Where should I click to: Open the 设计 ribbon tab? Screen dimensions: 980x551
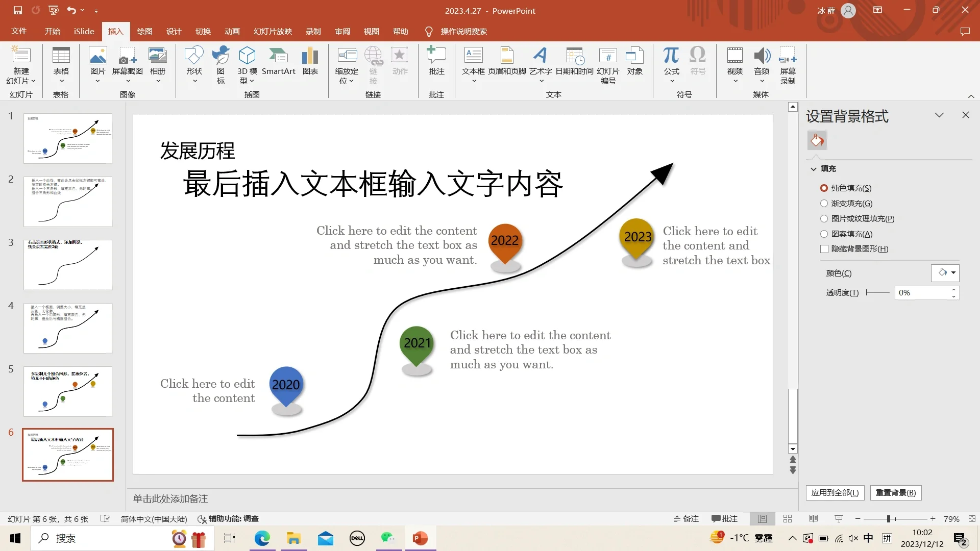point(174,31)
